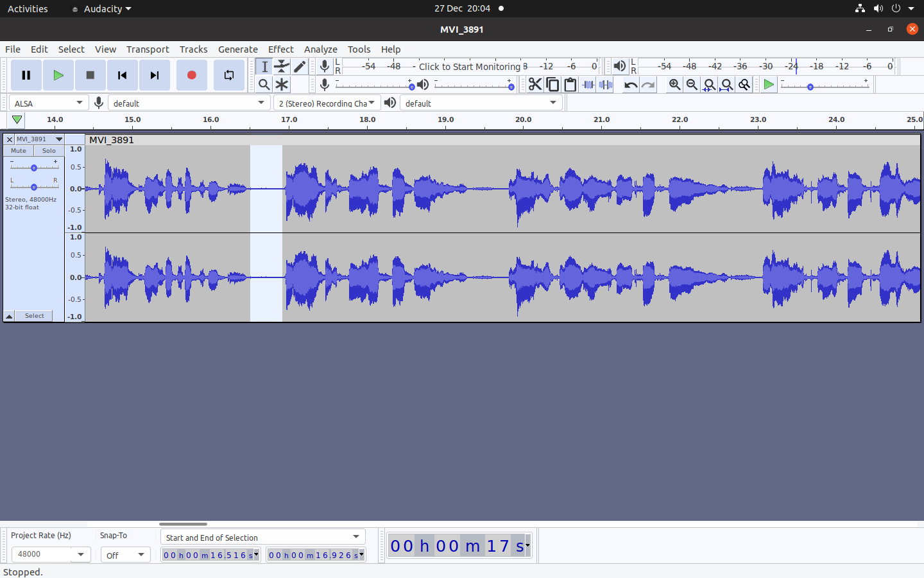This screenshot has width=924, height=578.
Task: Open the File menu
Action: (x=13, y=49)
